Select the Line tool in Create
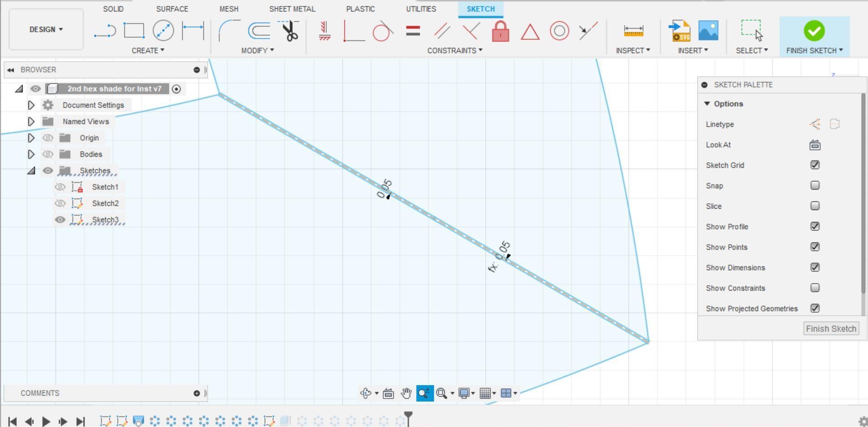The height and width of the screenshot is (427, 868). [x=105, y=31]
